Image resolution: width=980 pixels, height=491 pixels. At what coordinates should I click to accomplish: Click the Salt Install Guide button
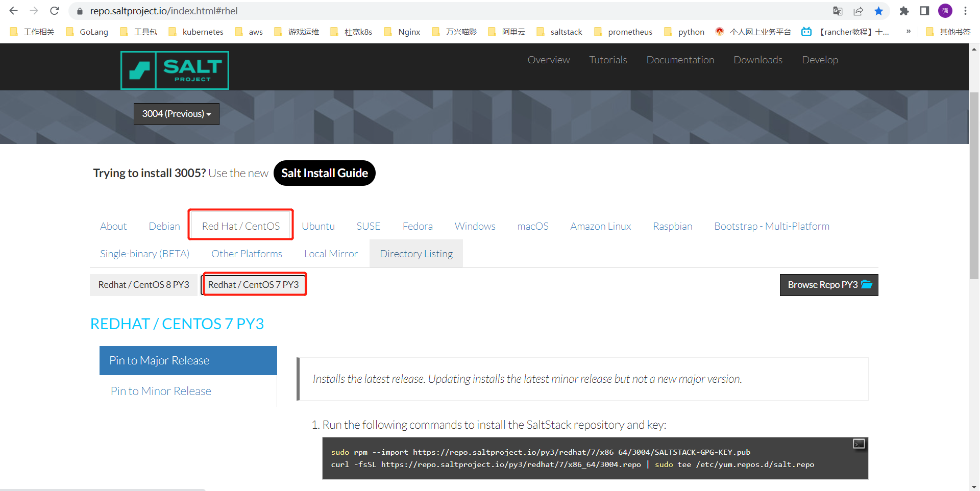[325, 173]
